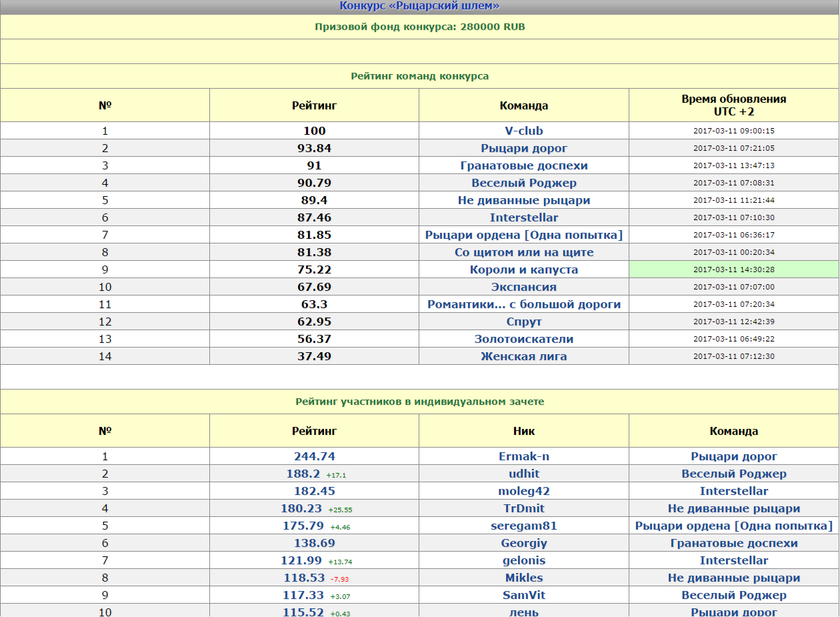Viewport: 840px width, 617px height.
Task: Open Mikles's team Не диванные рыцари
Action: pos(734,578)
